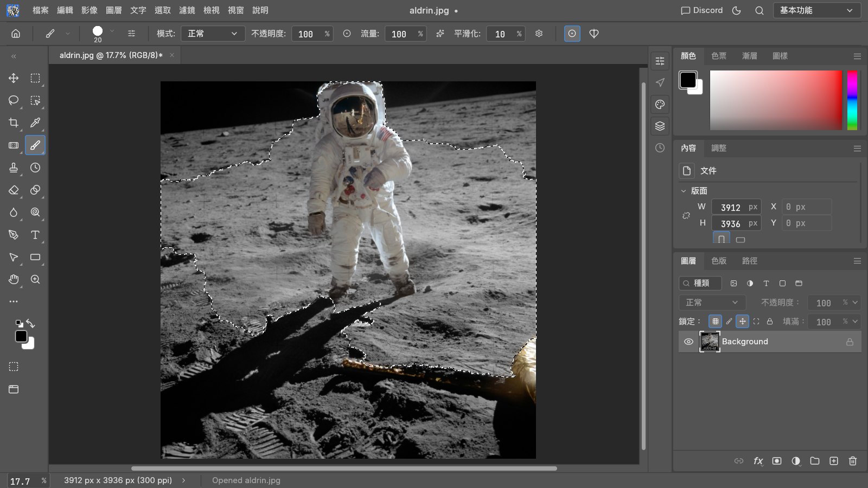This screenshot has width=868, height=488.
Task: Switch to the 色版 tab
Action: [719, 261]
